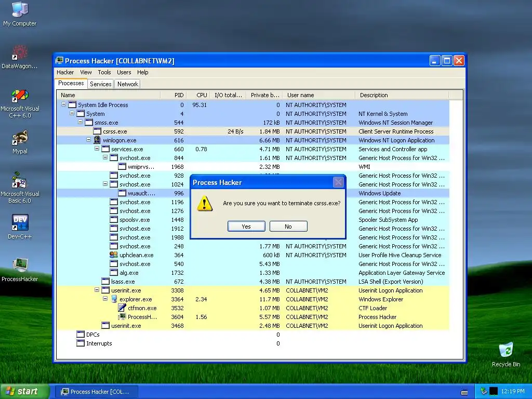The height and width of the screenshot is (399, 532).
Task: Click the spoolsv.exe window icon
Action: 114,220
